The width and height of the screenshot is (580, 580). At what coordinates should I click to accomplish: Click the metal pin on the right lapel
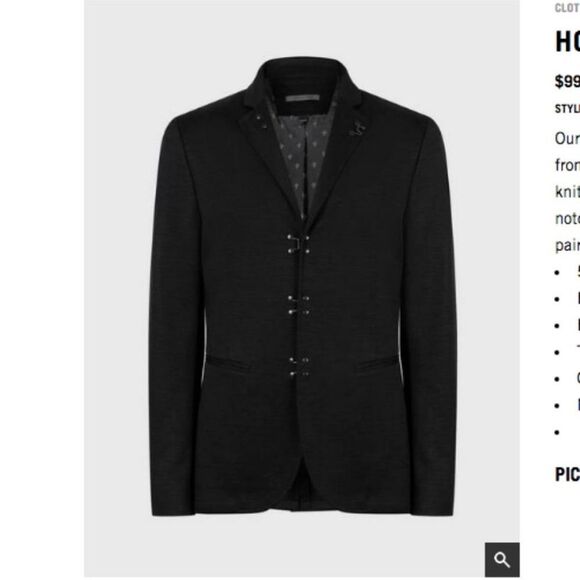point(357,128)
